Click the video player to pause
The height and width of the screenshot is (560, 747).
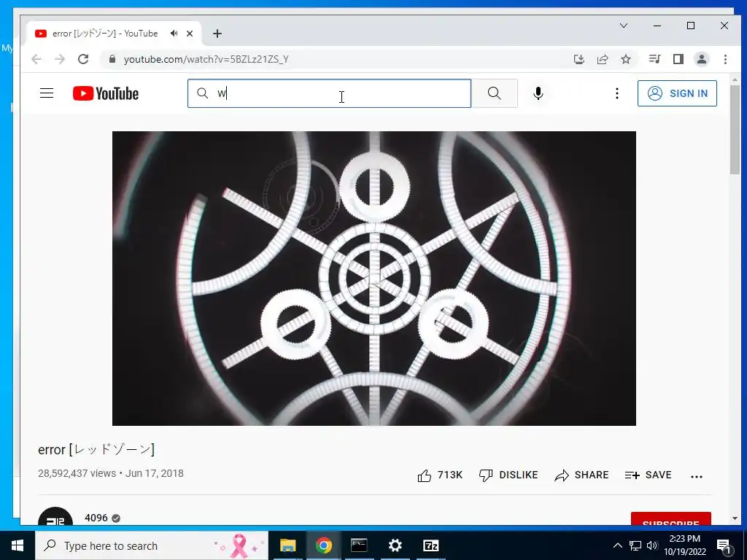(x=374, y=279)
